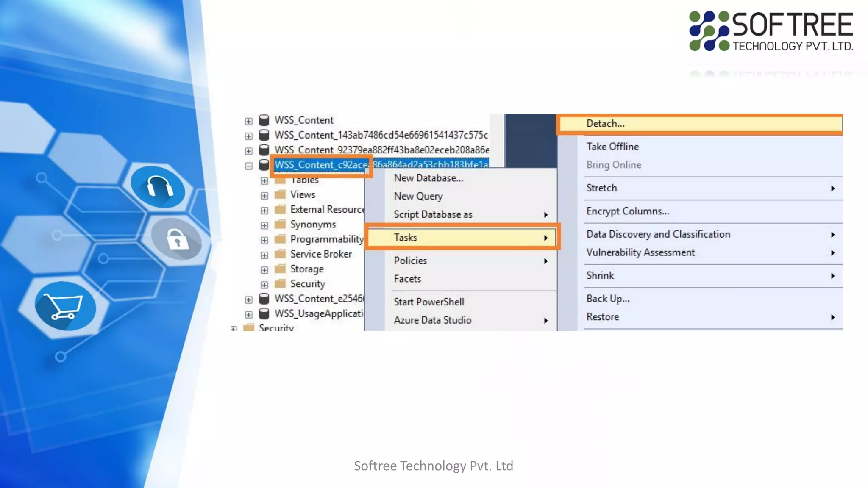Select the Service Broker tree row label
Image resolution: width=868 pixels, height=488 pixels.
coord(321,254)
